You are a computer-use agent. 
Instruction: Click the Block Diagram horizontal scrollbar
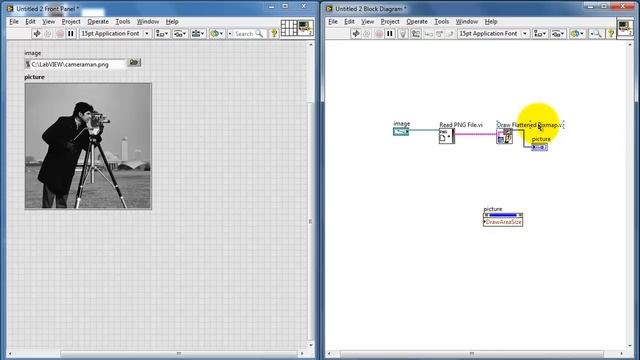[471, 353]
